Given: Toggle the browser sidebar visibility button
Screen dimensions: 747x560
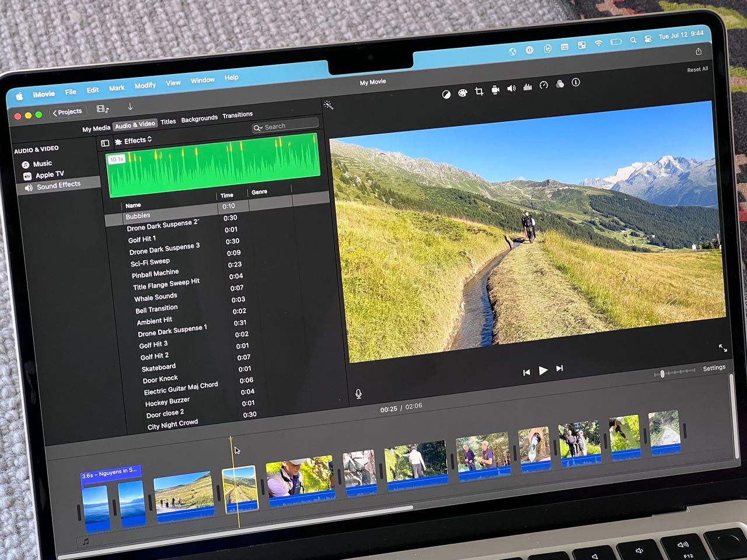Looking at the screenshot, I should point(105,143).
